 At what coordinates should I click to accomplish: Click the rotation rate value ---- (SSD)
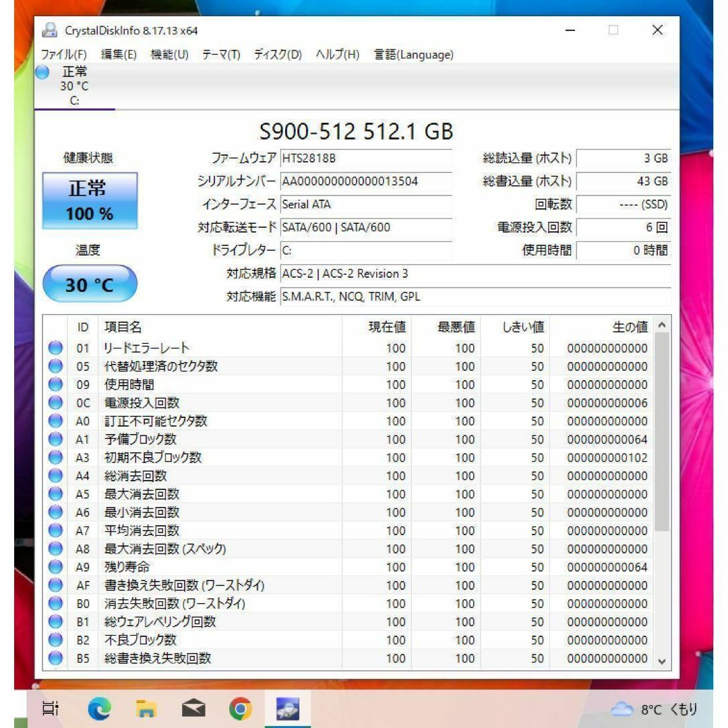[x=624, y=204]
